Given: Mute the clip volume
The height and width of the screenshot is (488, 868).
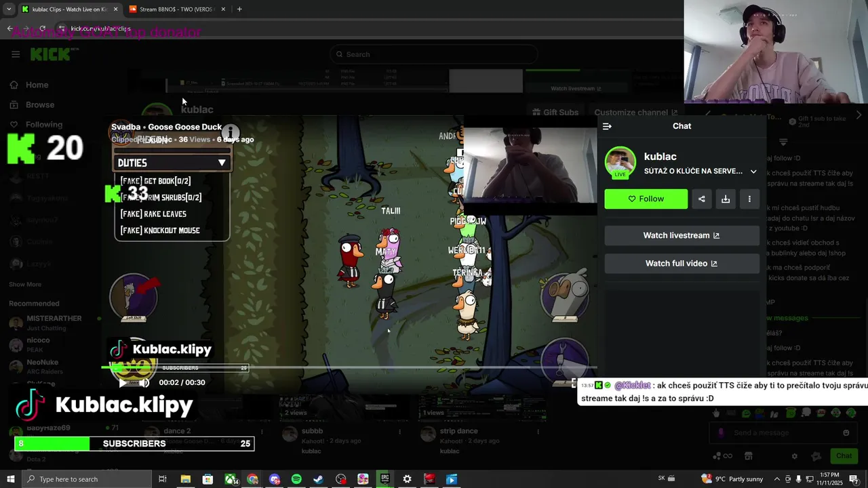Looking at the screenshot, I should click(x=144, y=383).
